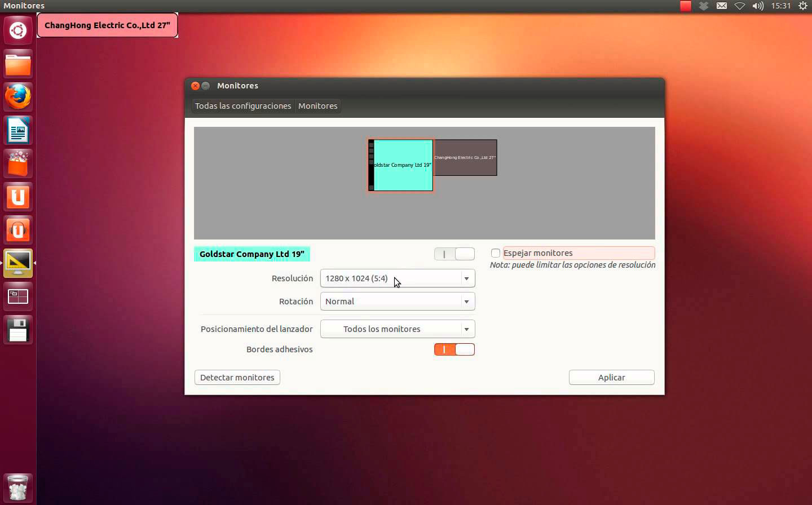Viewport: 812px width, 505px height.
Task: Toggle the Goldstar monitor on/off switch
Action: [x=454, y=254]
